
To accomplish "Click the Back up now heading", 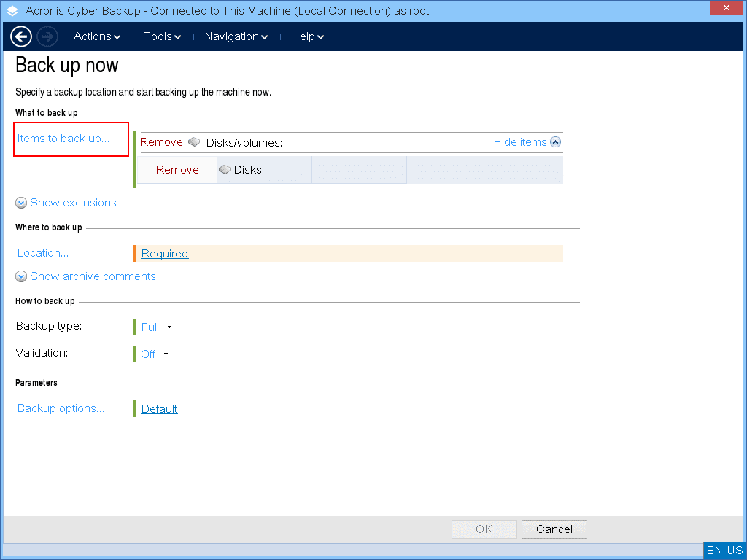I will pyautogui.click(x=67, y=65).
